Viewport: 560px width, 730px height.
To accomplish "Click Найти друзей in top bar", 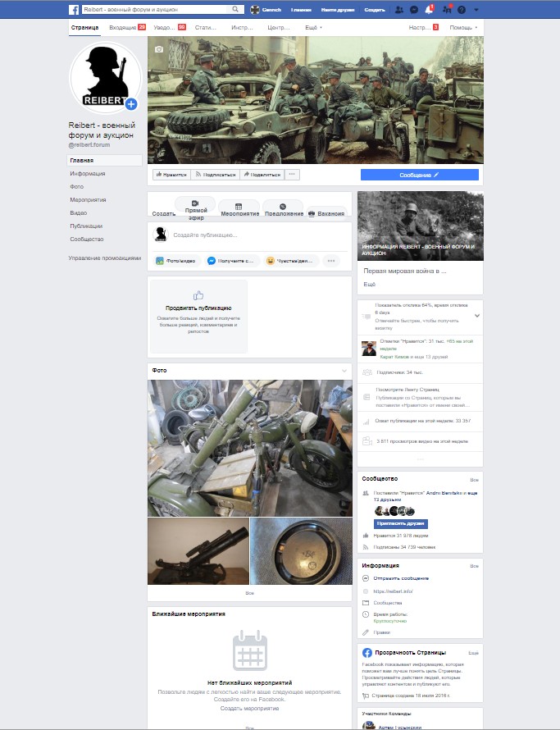I will click(x=338, y=9).
